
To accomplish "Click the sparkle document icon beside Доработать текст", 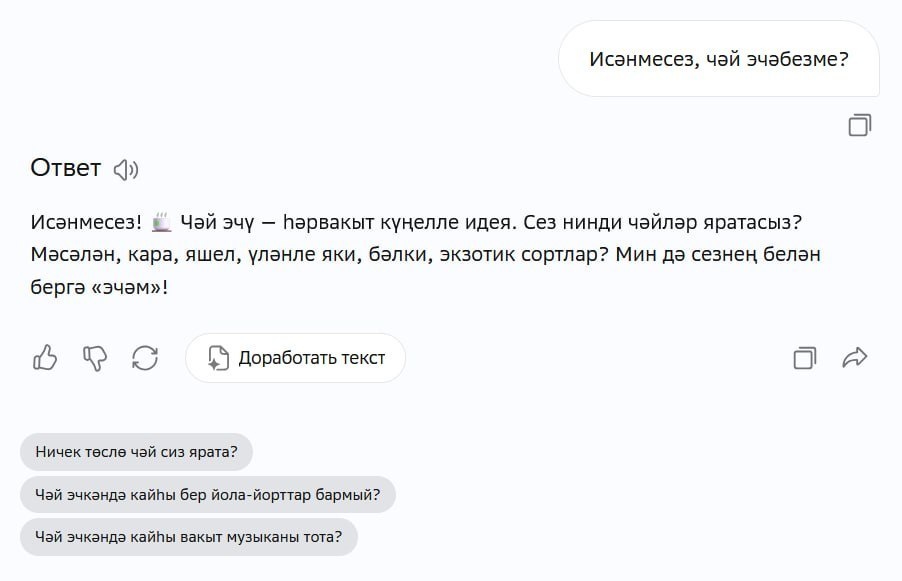I will point(217,358).
